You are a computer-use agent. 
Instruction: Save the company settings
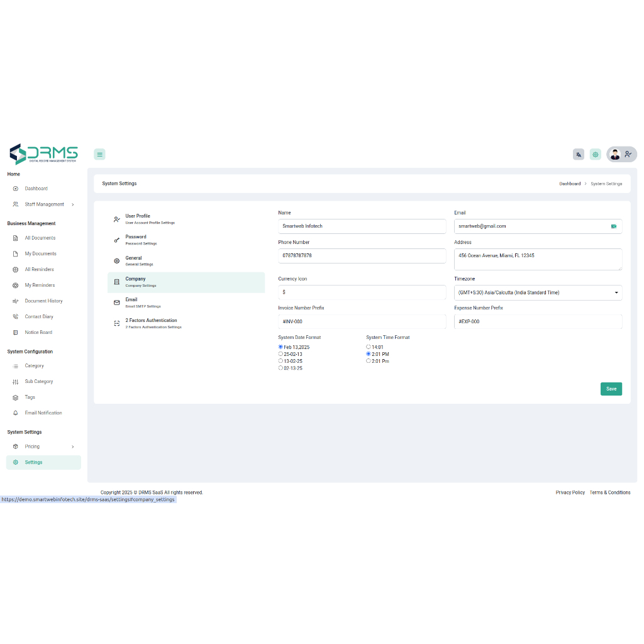[611, 389]
